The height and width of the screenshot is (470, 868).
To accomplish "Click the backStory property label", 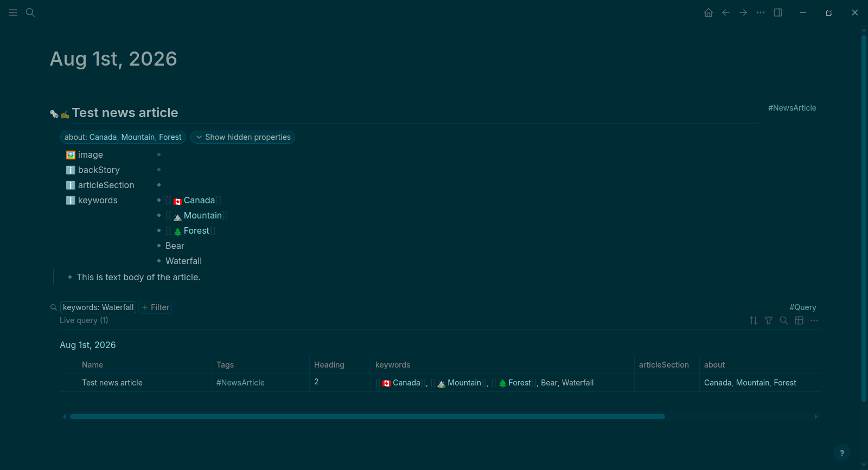I will coord(99,170).
